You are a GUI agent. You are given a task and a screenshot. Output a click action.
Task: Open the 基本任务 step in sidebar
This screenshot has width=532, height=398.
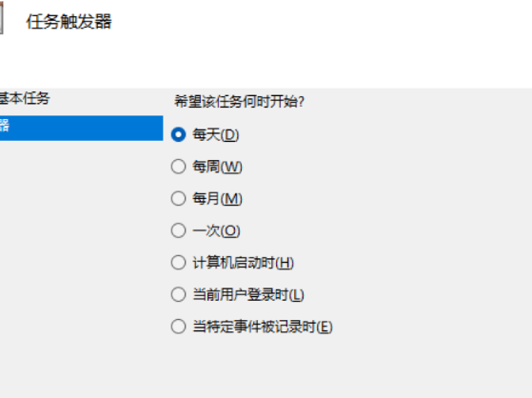25,98
